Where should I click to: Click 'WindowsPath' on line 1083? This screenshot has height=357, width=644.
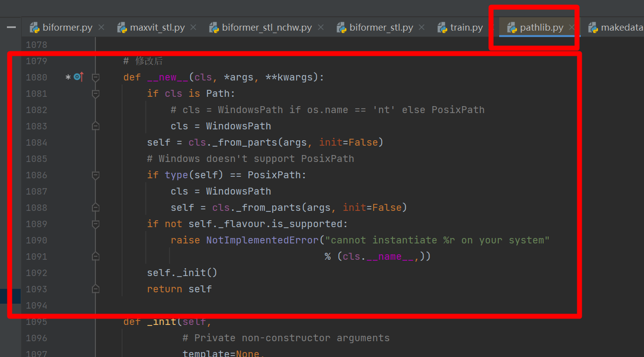click(x=238, y=126)
